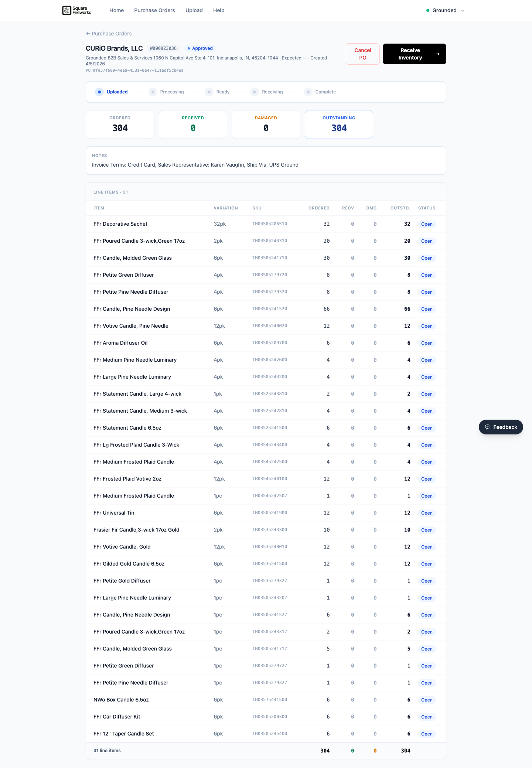Screen dimensions: 532x768
Task: Click the Received 0 summary card
Action: [x=193, y=124]
